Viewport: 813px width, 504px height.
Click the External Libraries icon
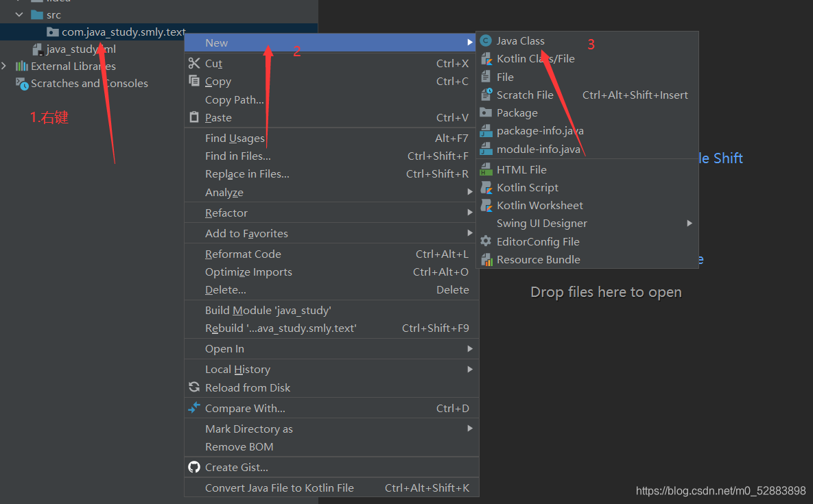[22, 66]
